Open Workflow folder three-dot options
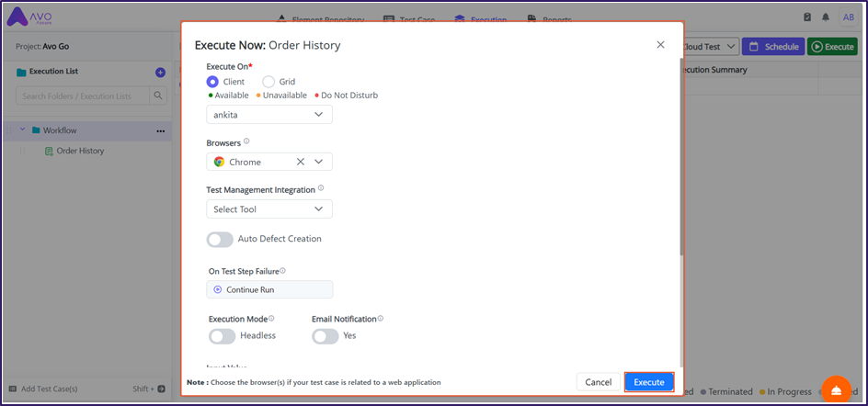Screen dimensions: 868x406 [x=160, y=130]
